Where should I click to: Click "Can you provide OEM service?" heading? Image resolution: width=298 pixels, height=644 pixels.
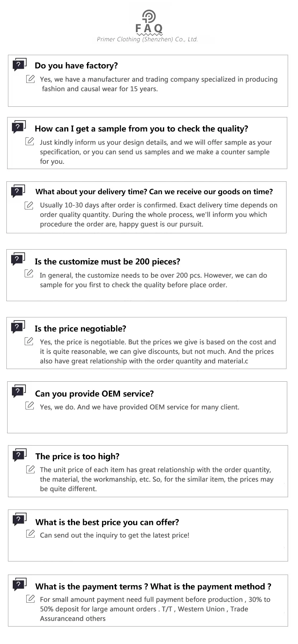click(94, 394)
